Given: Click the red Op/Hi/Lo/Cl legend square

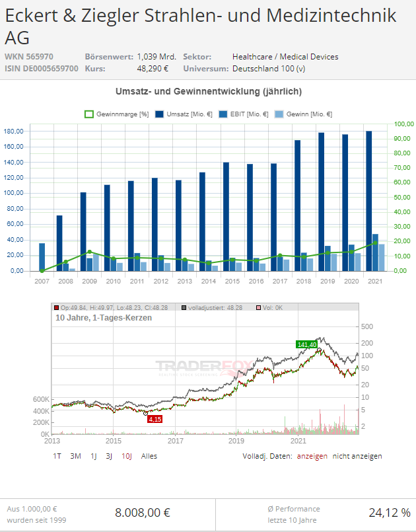Looking at the screenshot, I should click(x=57, y=308).
